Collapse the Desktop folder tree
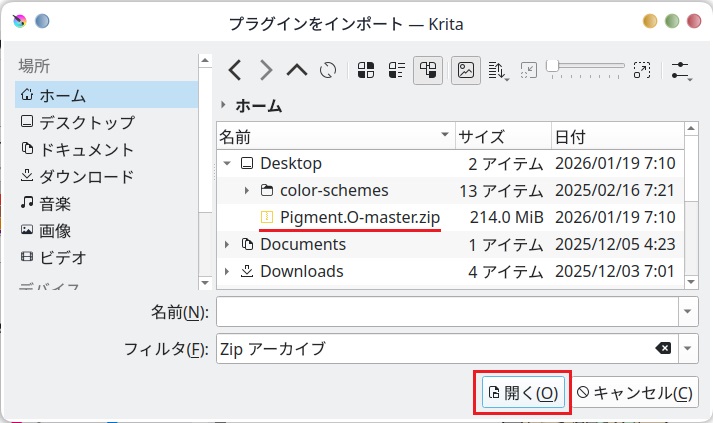The image size is (713, 423). point(229,163)
